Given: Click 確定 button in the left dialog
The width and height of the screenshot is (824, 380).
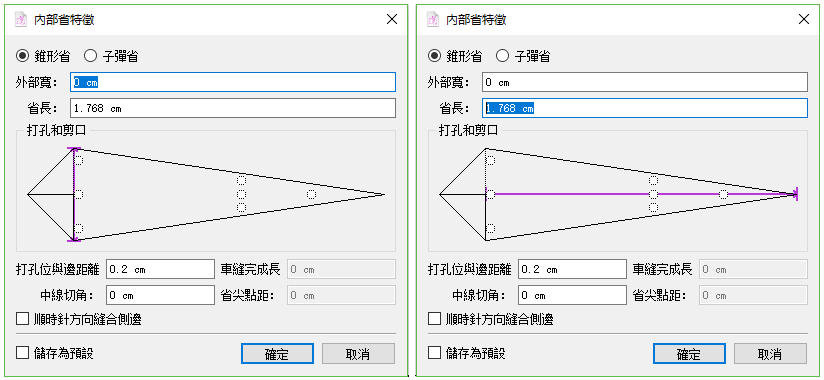Looking at the screenshot, I should coord(277,354).
